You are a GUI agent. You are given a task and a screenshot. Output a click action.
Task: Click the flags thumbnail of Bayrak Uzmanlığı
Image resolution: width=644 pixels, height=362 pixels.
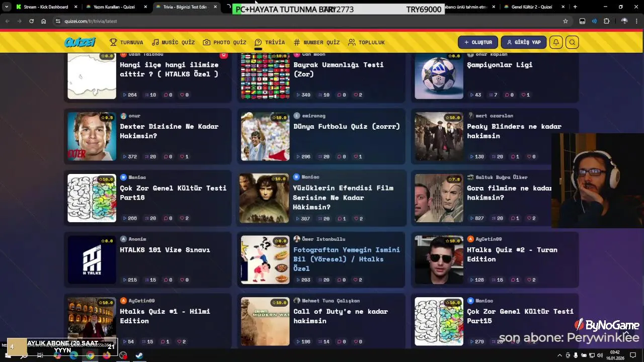point(265,75)
